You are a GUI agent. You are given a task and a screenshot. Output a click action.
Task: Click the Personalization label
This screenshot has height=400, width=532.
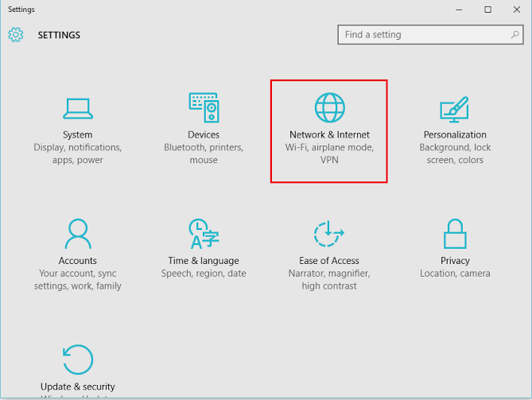click(455, 134)
